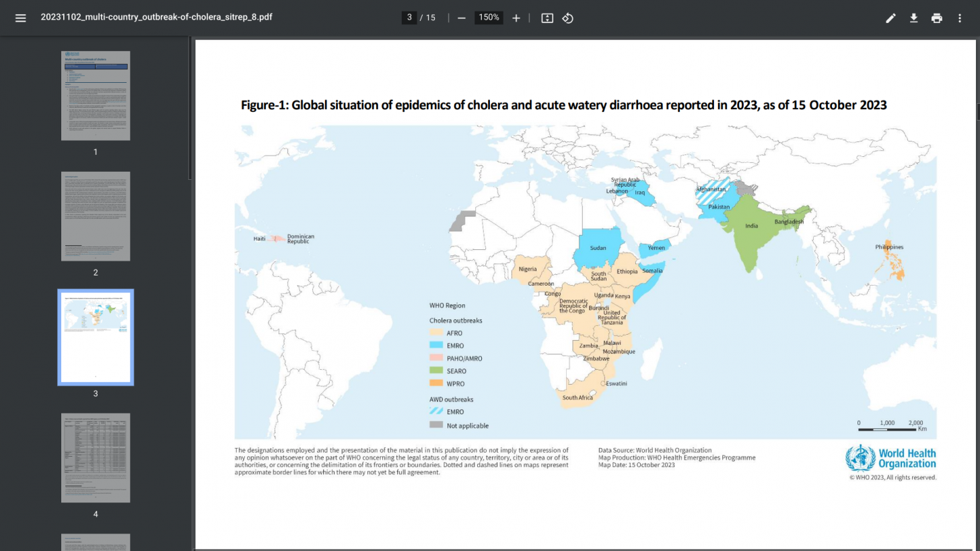
Task: Toggle the sidebar menu hamburger icon
Action: (20, 18)
